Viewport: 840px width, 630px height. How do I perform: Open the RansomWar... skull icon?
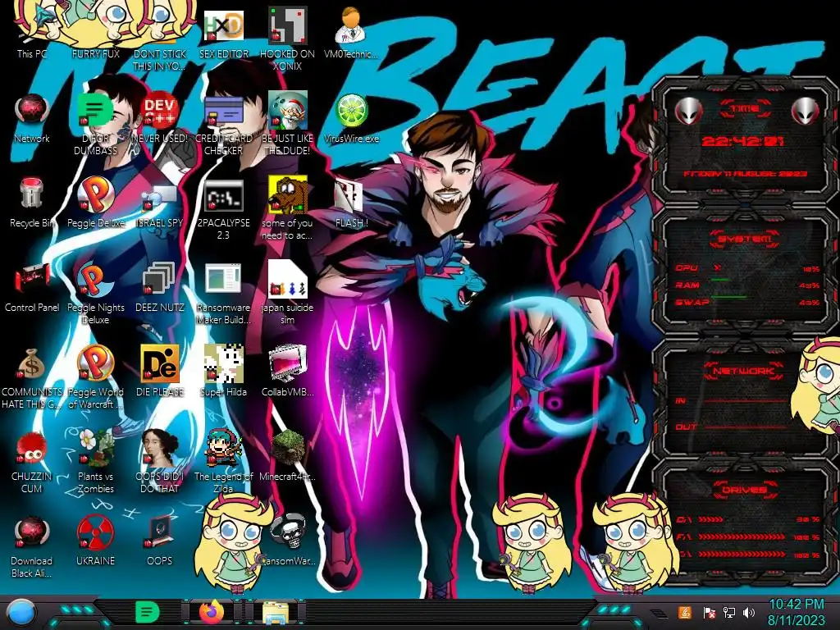(290, 540)
